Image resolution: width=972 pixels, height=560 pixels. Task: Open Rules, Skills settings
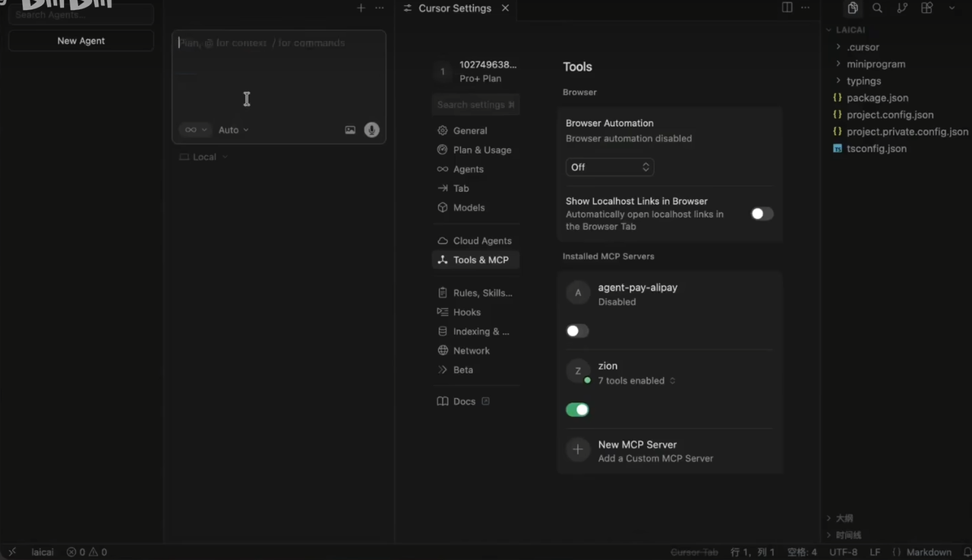(475, 293)
